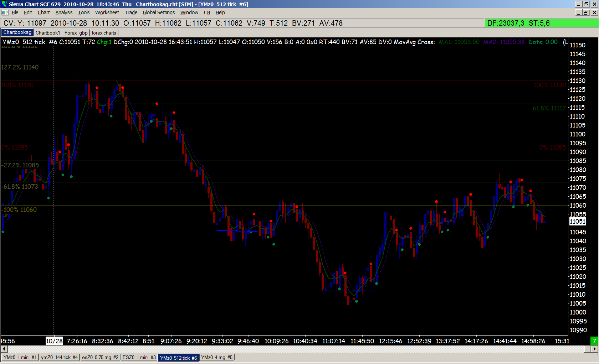Viewport: 599px width, 364px height.
Task: Select the YMz0 4 rng #5 chart tab
Action: (217, 357)
